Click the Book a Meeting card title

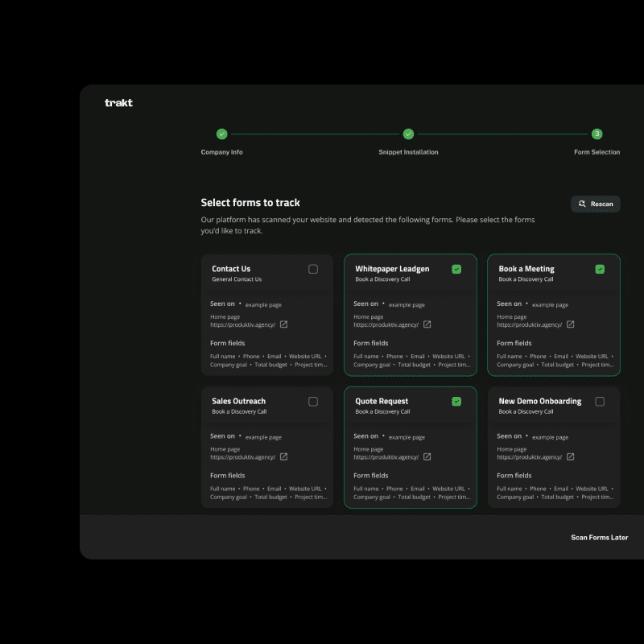pyautogui.click(x=526, y=269)
